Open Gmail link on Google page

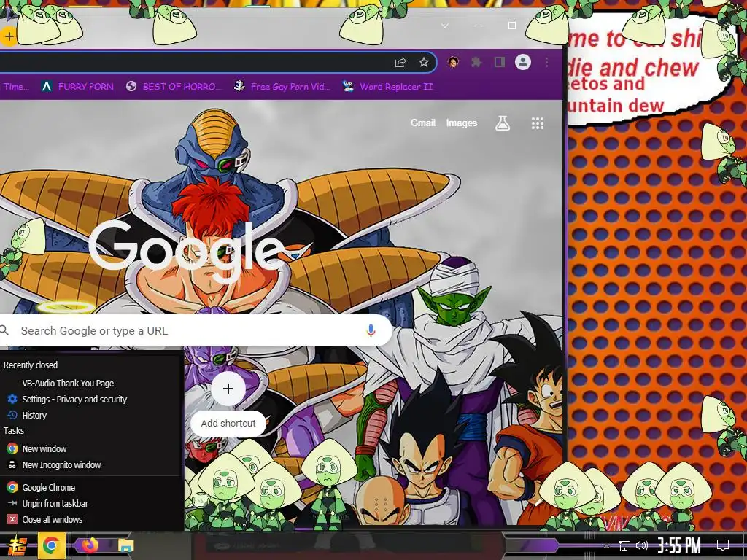coord(422,122)
